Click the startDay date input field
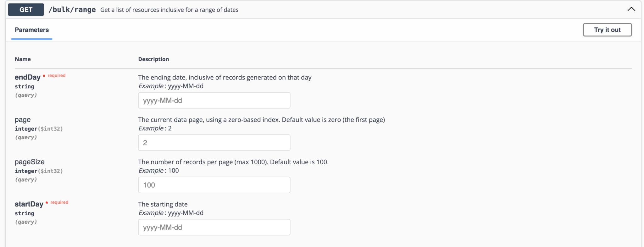 (214, 227)
